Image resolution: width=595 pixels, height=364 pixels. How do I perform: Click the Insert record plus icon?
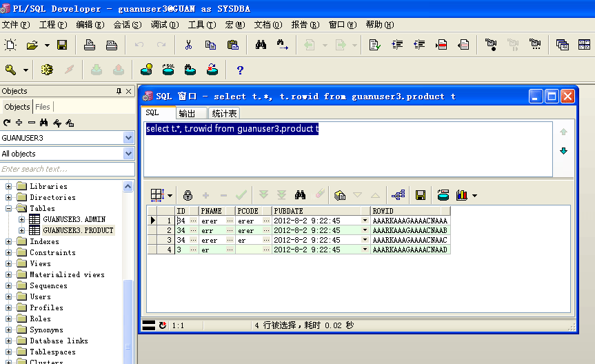click(x=205, y=196)
